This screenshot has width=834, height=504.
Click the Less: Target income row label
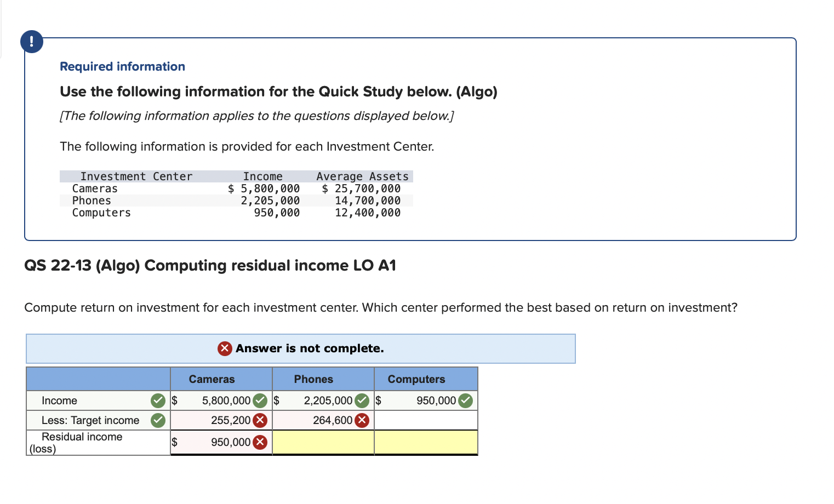[90, 420]
